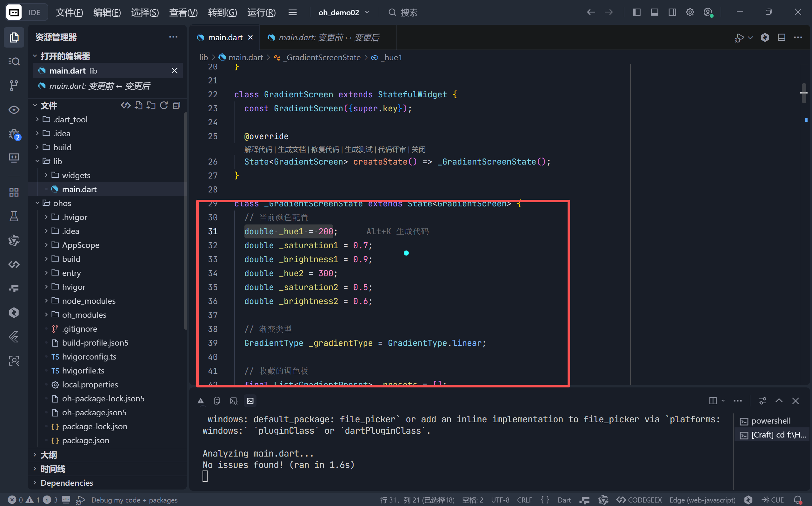The width and height of the screenshot is (812, 506).
Task: Collapse all folders icon in explorer
Action: 176,106
